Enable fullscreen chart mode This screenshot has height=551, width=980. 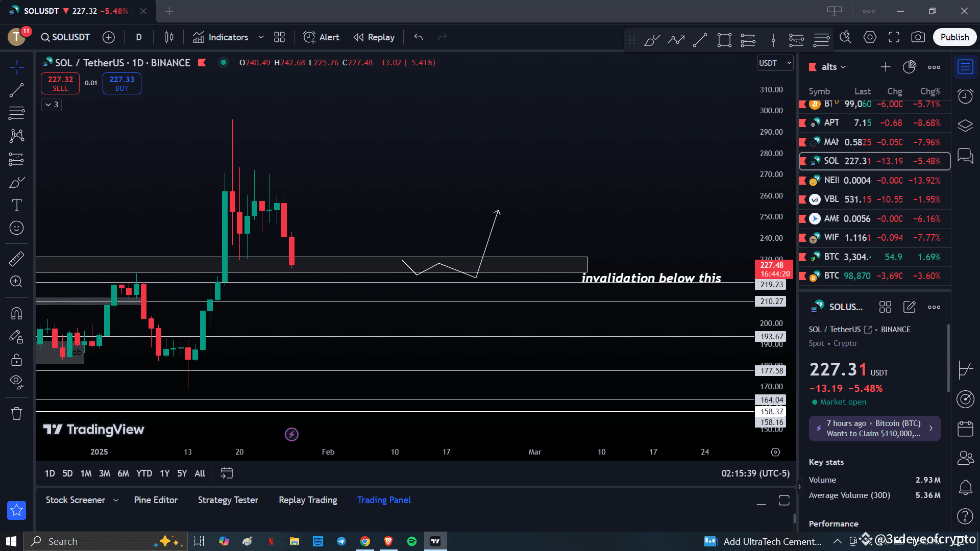(x=894, y=37)
